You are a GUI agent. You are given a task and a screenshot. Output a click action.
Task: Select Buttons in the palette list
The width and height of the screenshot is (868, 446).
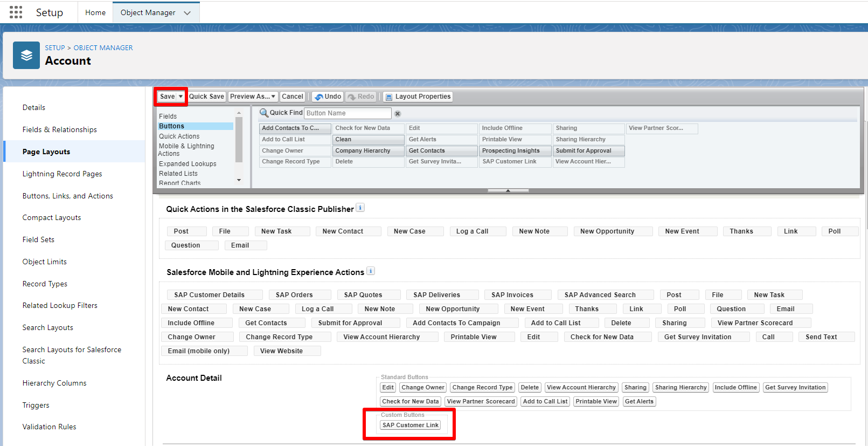(196, 126)
